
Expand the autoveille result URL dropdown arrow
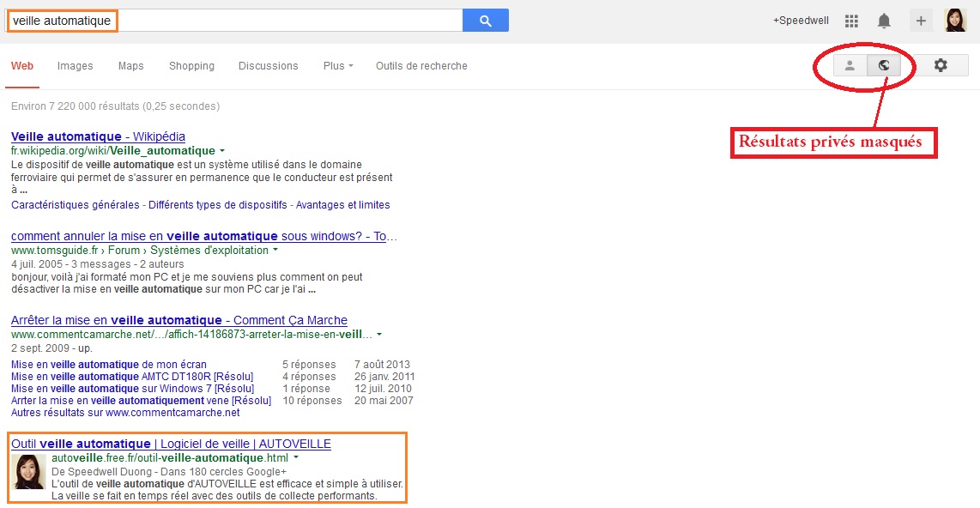tap(296, 458)
